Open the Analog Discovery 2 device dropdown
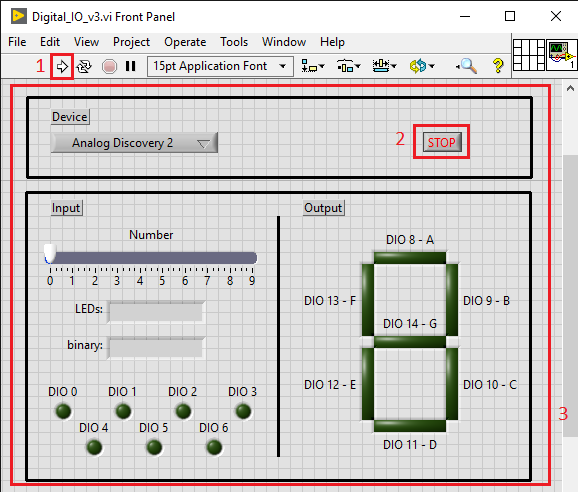 coord(134,143)
